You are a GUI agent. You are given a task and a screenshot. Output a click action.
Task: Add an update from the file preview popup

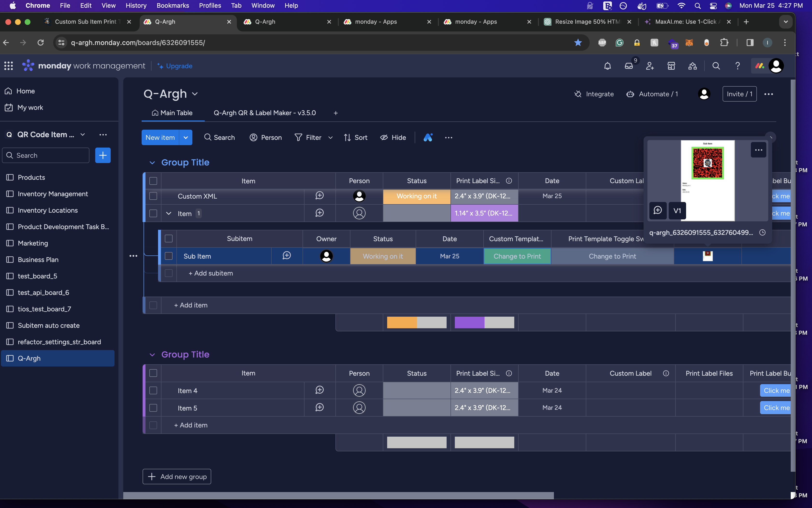pos(658,211)
